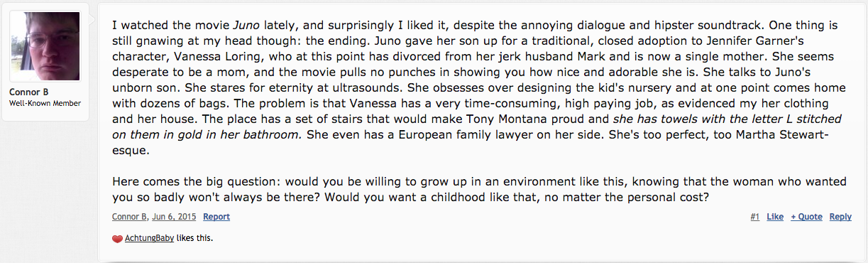The width and height of the screenshot is (868, 263).
Task: Reply to Connor B's post
Action: (x=840, y=217)
